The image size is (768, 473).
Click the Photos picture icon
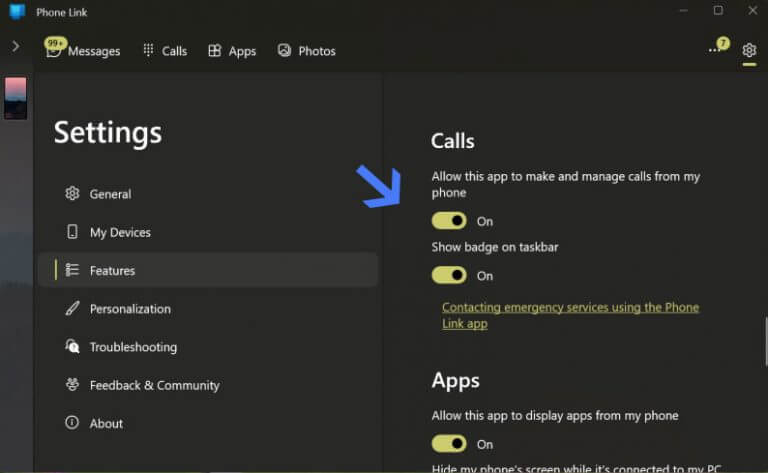pyautogui.click(x=284, y=50)
